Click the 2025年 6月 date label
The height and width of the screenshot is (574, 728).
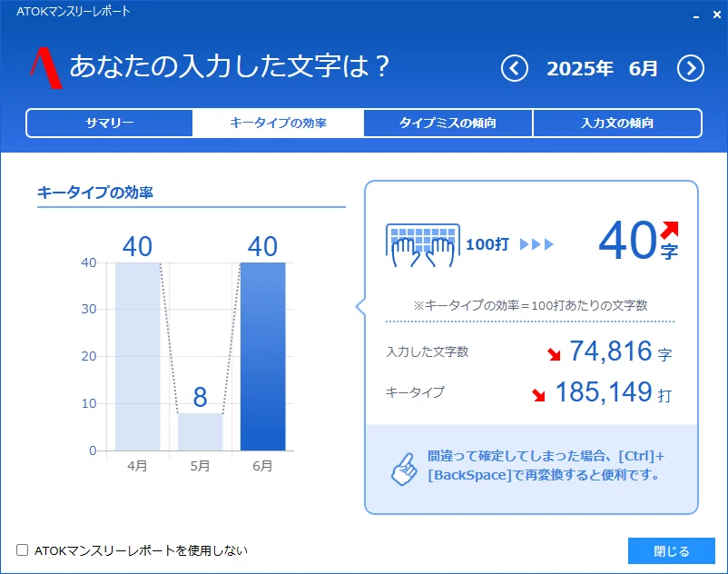click(602, 69)
